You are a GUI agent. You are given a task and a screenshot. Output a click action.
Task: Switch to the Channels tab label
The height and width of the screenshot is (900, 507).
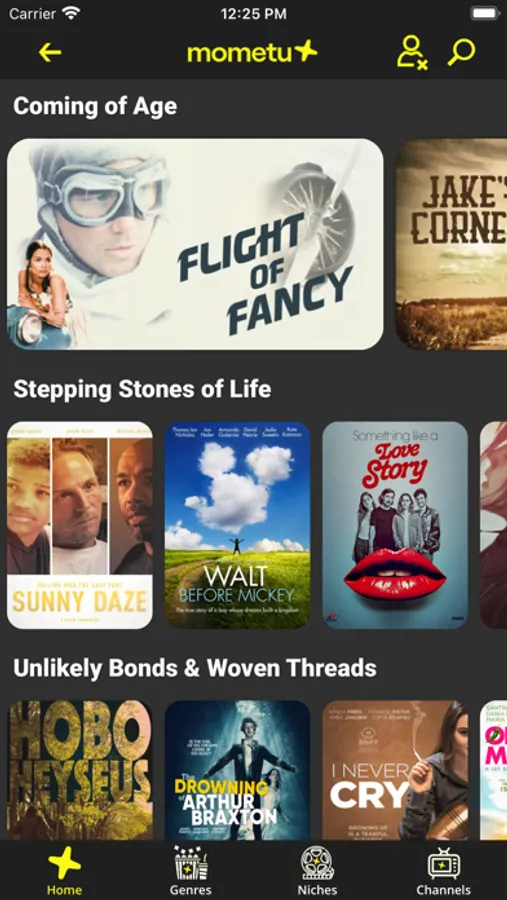(x=444, y=890)
